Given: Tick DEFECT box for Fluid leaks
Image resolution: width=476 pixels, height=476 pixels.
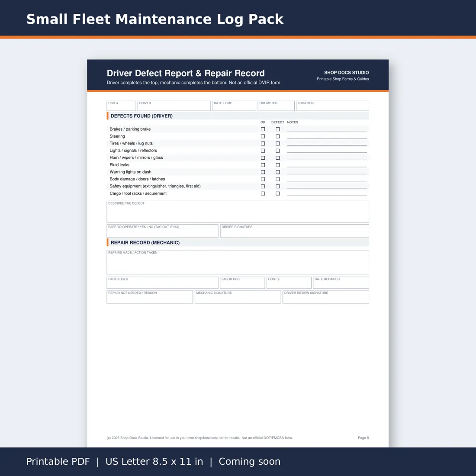Looking at the screenshot, I should pos(278,165).
